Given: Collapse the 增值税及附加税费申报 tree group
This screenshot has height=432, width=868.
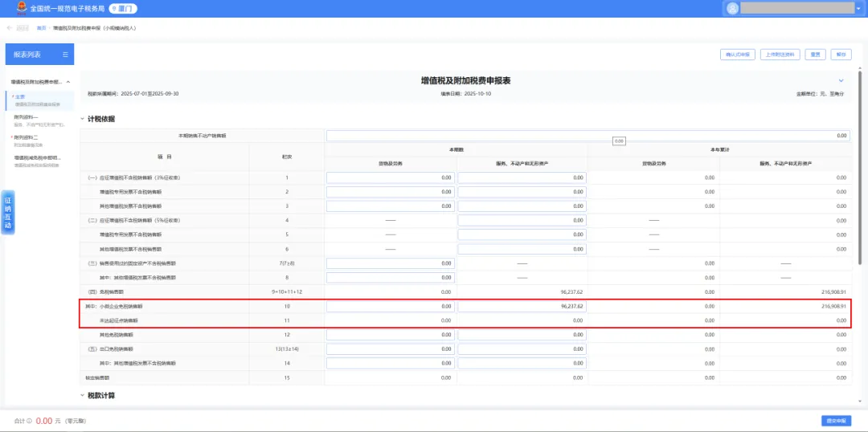Looking at the screenshot, I should (x=68, y=82).
